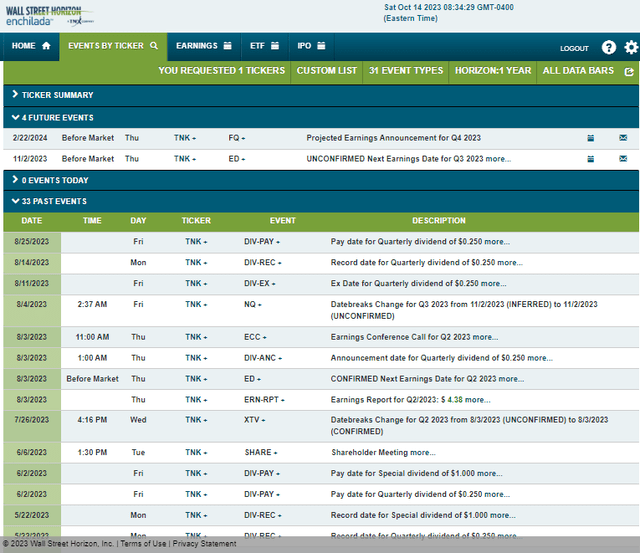Viewport: 640px width, 553px height.
Task: Open the DIV-ANC event dropdown
Action: point(263,358)
